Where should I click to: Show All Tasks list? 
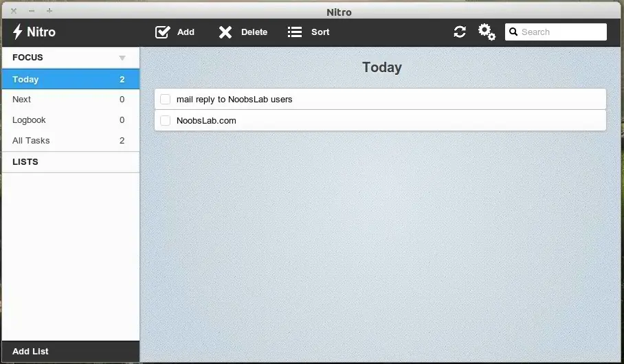click(71, 140)
